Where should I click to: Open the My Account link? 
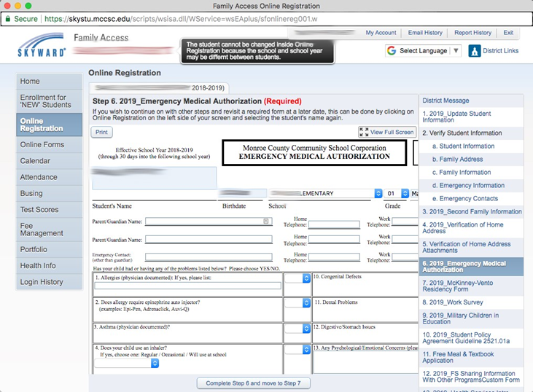[381, 33]
